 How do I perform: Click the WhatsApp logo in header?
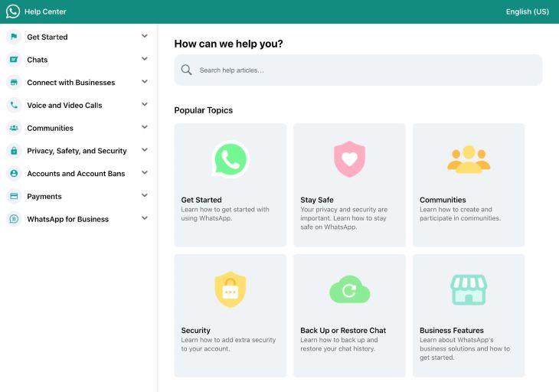click(13, 11)
